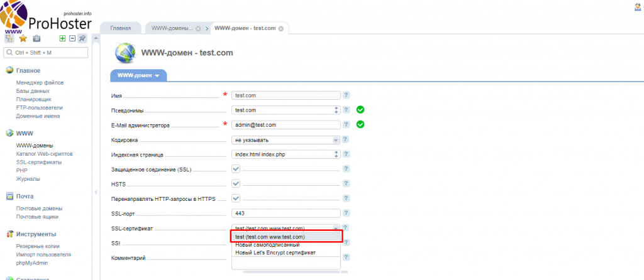This screenshot has width=644, height=280.
Task: Uncheck Защищенное соединение (SSL) checkbox
Action: 236,169
